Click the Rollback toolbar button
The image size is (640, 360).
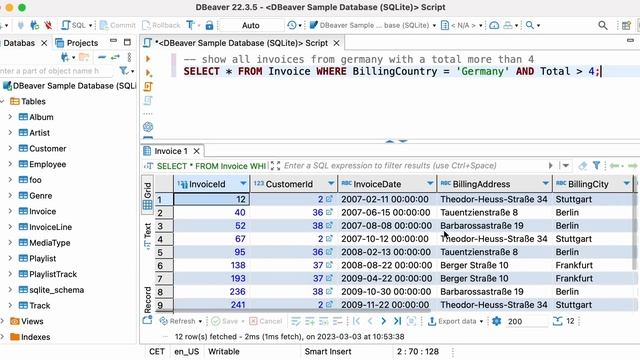[x=161, y=25]
